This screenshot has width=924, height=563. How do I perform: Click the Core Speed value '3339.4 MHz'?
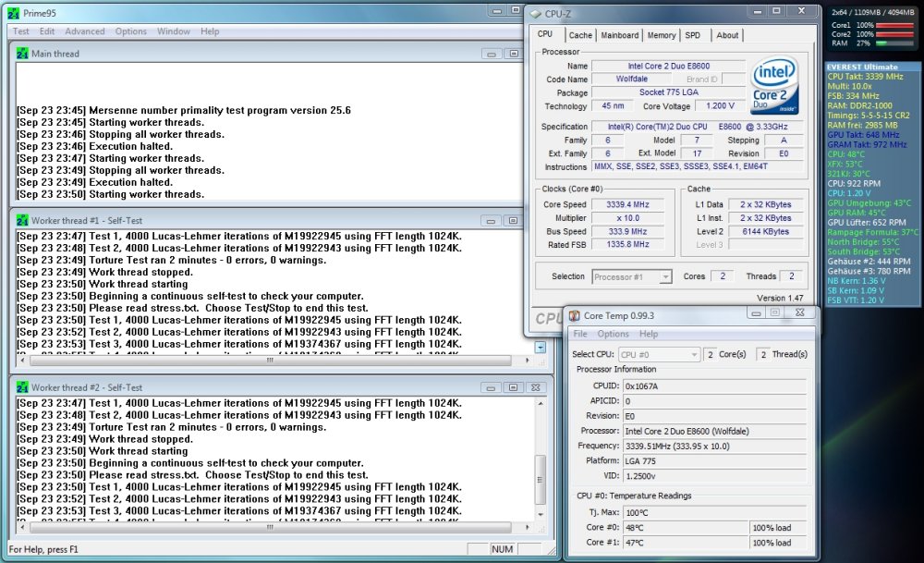point(627,204)
